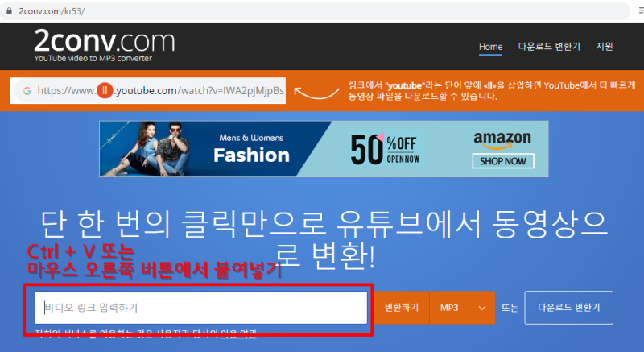Click the Google icon in sample URL bar

click(x=27, y=91)
